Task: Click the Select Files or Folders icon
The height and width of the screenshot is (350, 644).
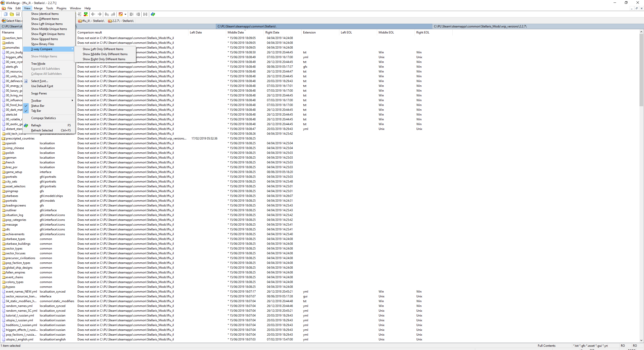Action: tap(4, 21)
